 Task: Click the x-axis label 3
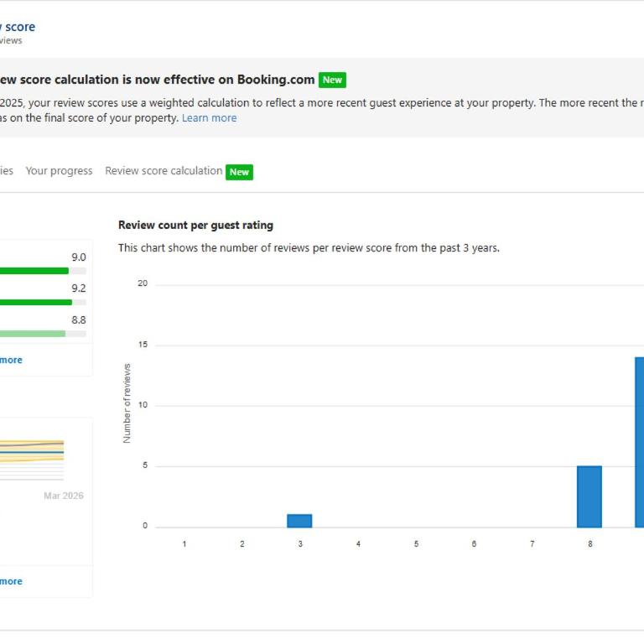pyautogui.click(x=300, y=543)
